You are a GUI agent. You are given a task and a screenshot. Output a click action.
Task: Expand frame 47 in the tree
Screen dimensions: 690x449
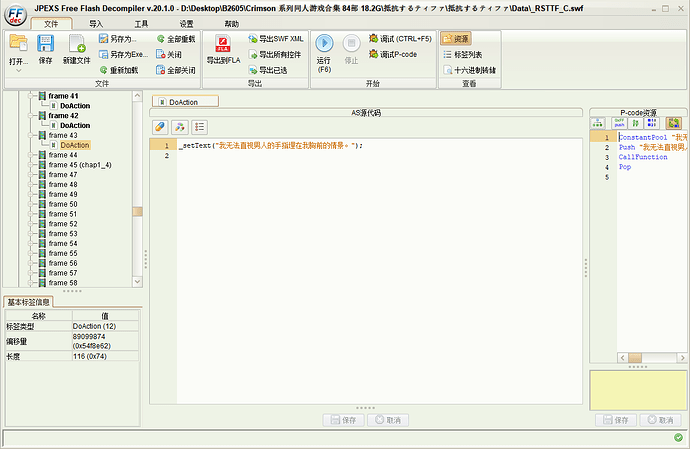point(31,175)
